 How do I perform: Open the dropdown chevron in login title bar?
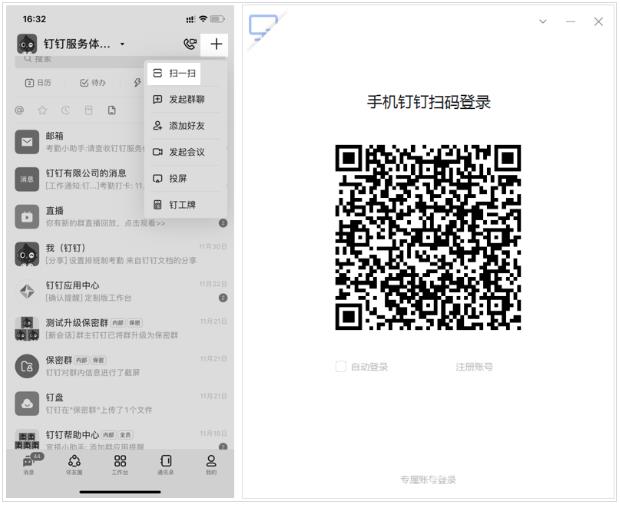point(543,22)
